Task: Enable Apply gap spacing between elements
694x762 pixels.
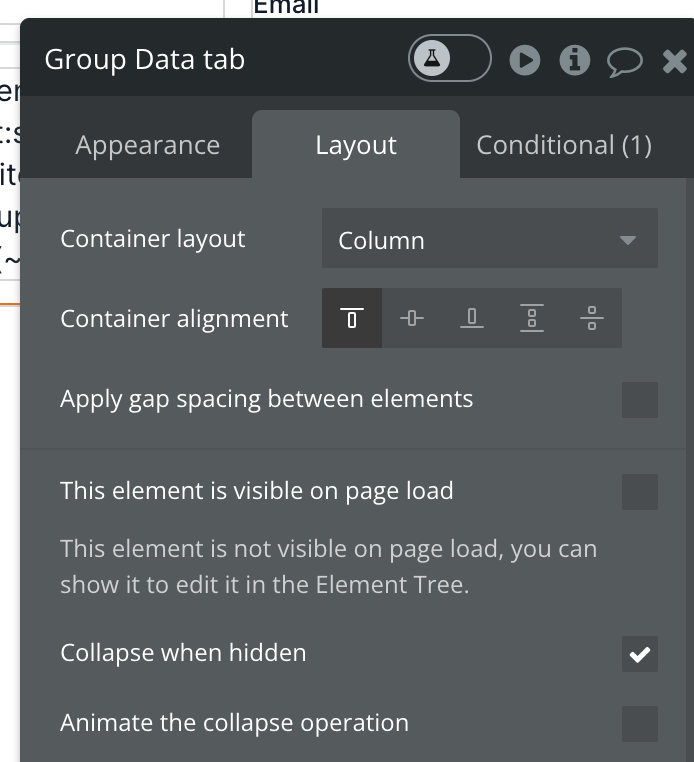Action: click(640, 400)
